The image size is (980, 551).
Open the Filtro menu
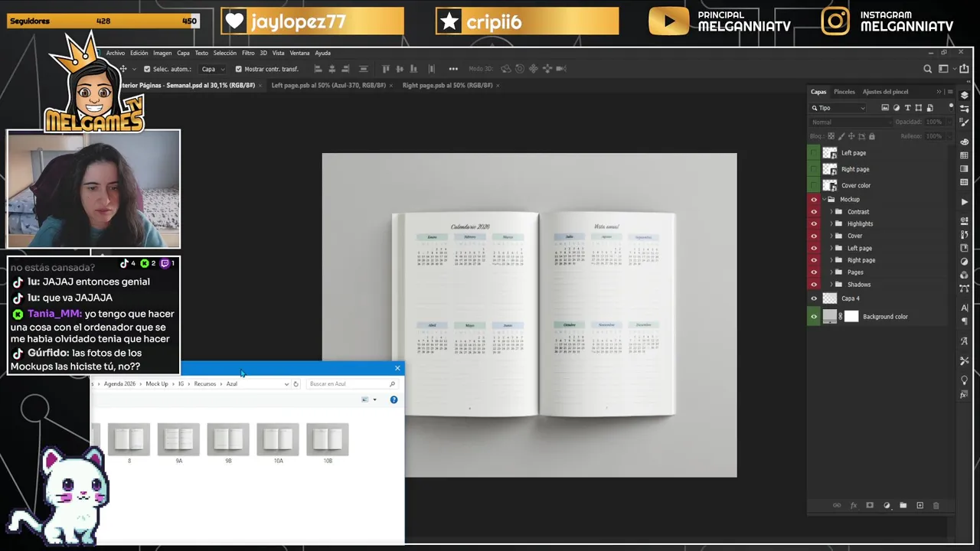248,53
